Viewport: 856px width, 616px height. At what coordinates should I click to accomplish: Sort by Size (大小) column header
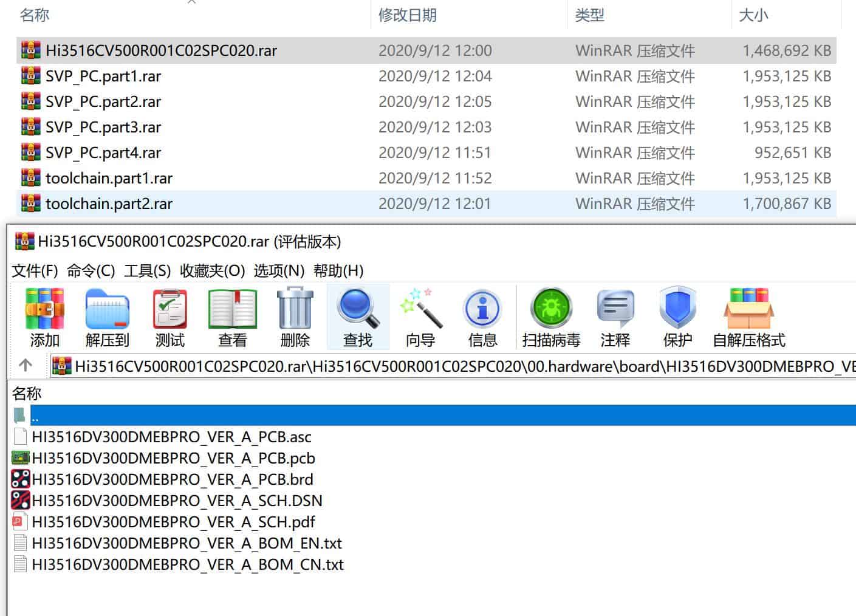pyautogui.click(x=753, y=15)
